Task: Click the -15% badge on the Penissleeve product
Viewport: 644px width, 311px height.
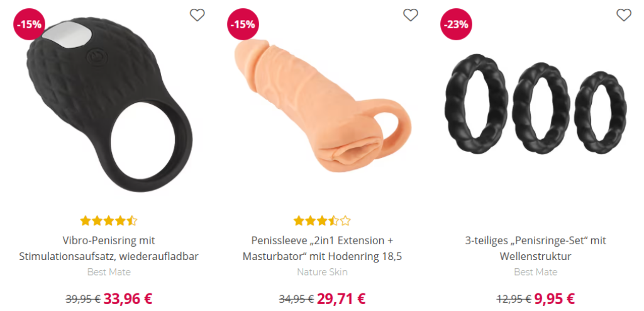Action: (x=243, y=25)
